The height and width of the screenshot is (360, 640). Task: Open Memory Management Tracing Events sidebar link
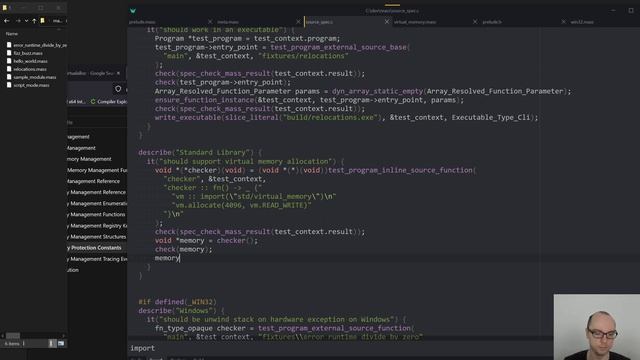click(97, 259)
